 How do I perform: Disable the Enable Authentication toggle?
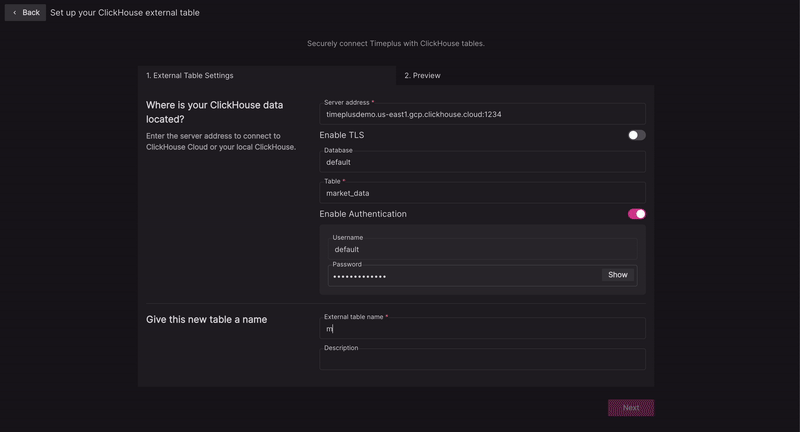636,214
